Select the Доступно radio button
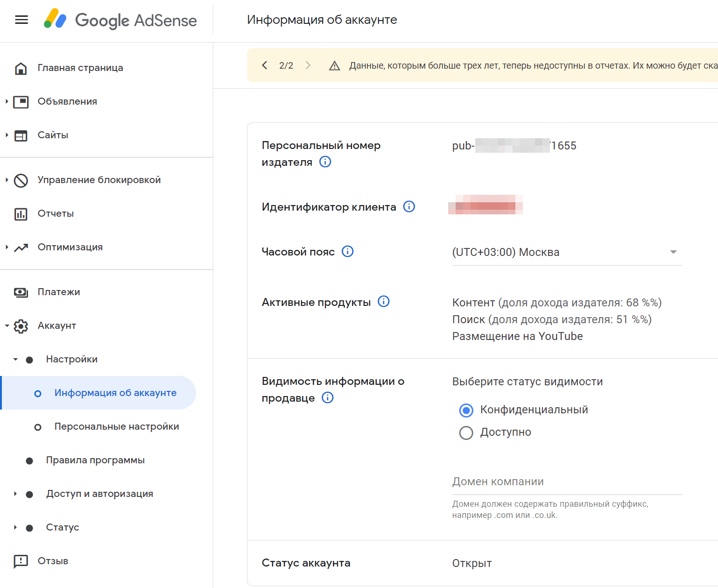The width and height of the screenshot is (718, 588). (x=466, y=432)
